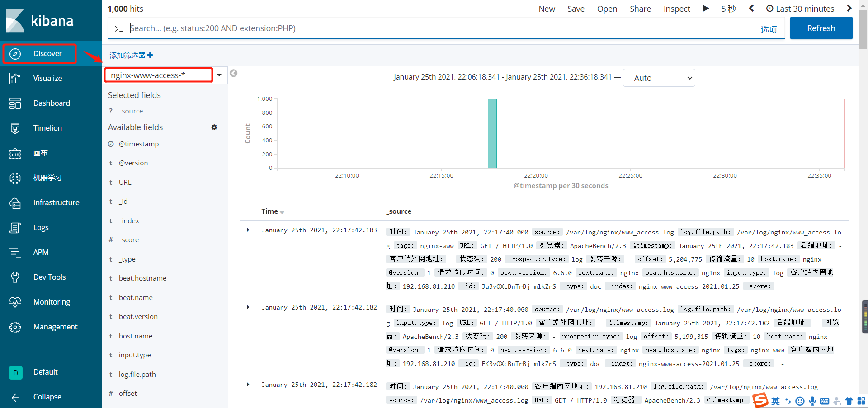Click Sogou input method S icon
Viewport: 868px width, 408px height.
760,400
